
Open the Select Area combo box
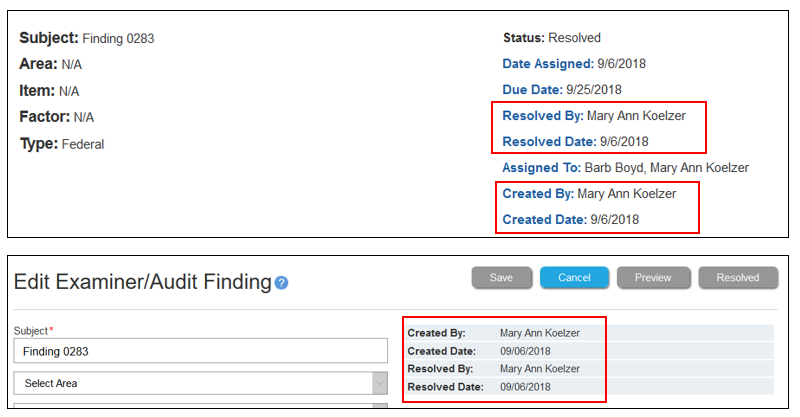point(201,383)
